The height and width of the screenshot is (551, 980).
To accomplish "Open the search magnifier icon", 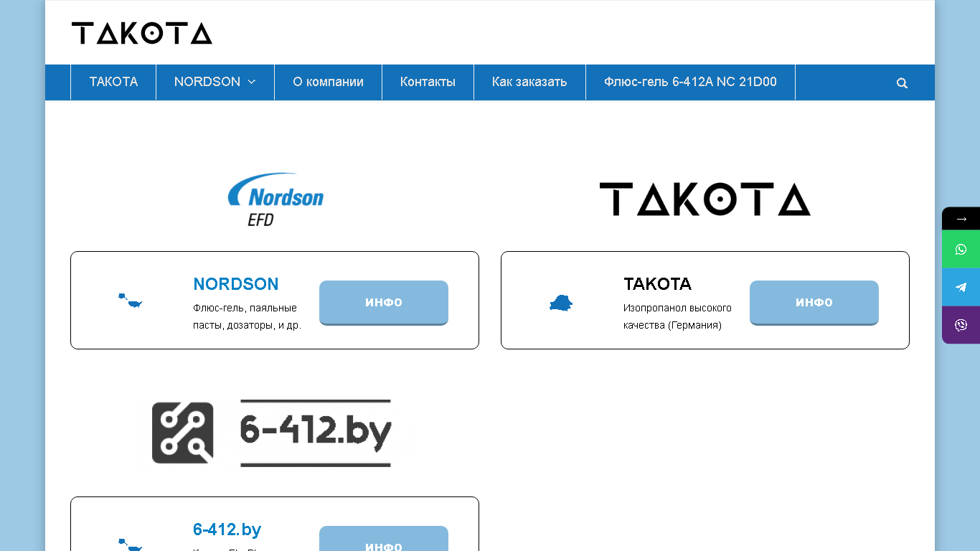I will click(x=902, y=83).
